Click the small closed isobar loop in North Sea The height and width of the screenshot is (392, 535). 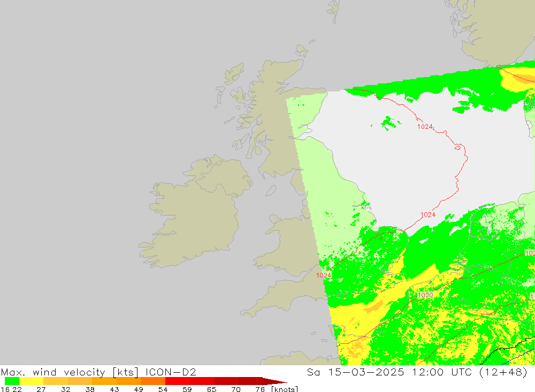(x=458, y=148)
